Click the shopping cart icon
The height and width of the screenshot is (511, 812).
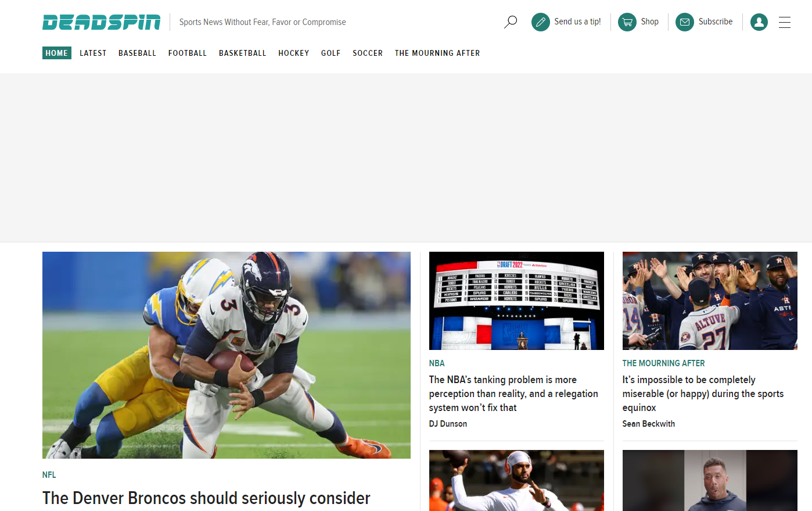[627, 22]
